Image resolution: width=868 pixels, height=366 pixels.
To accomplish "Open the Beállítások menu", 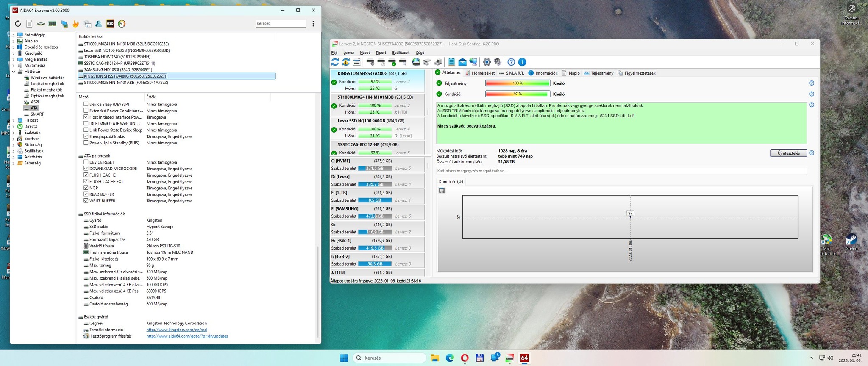I will coord(401,53).
